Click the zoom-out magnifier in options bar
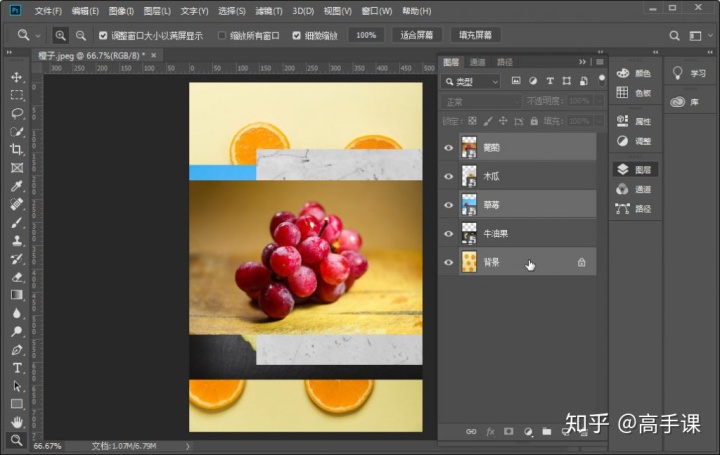 click(81, 35)
